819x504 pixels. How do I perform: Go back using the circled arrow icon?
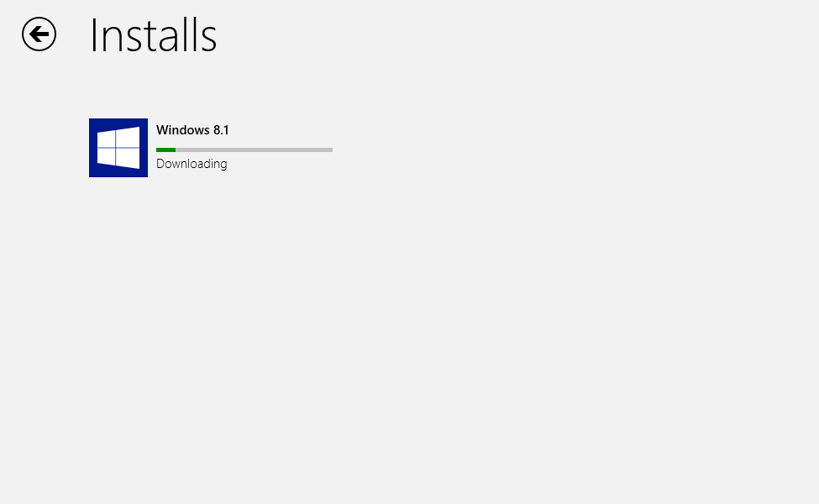[39, 34]
